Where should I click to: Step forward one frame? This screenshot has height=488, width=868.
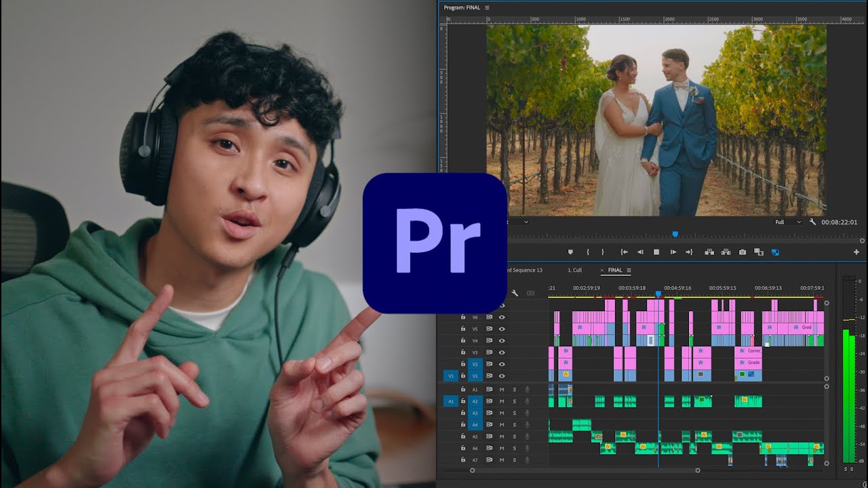click(x=673, y=252)
